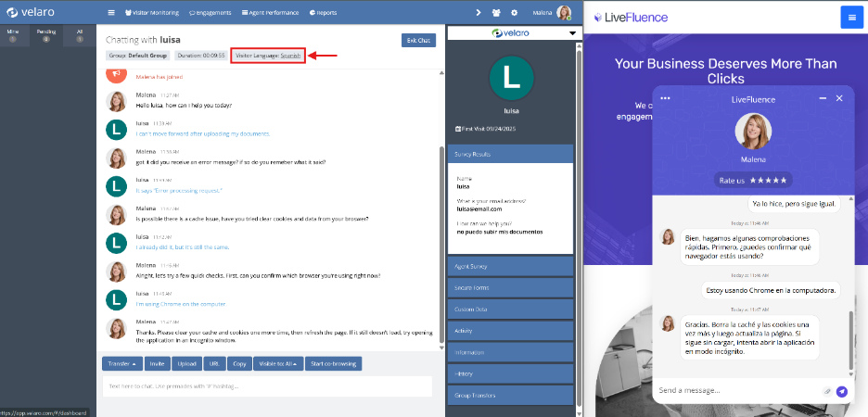Minimize the LiveFluence chat widget
Viewport: 868px width, 417px height.
[x=823, y=98]
